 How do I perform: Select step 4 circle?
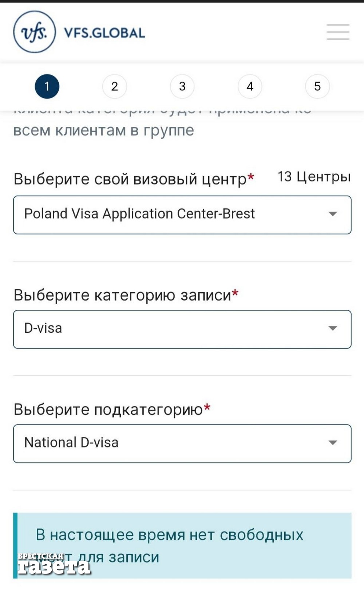point(250,86)
